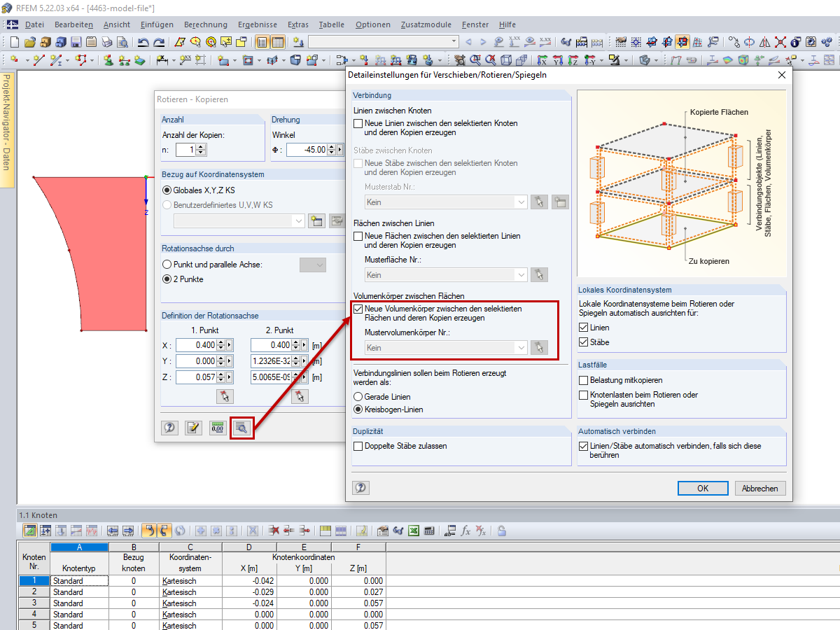
Task: Click lock icon in table toolbar
Action: point(502,531)
